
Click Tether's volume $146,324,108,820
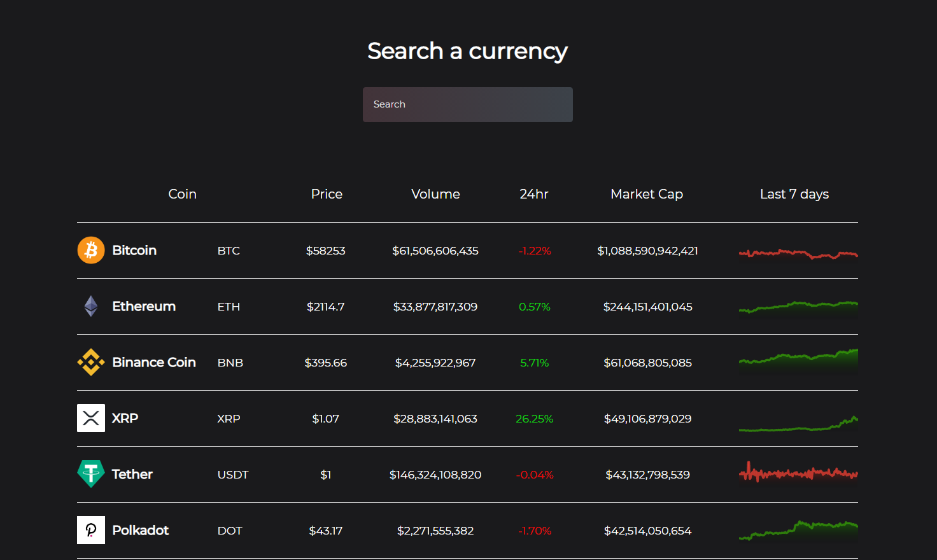[x=435, y=475]
